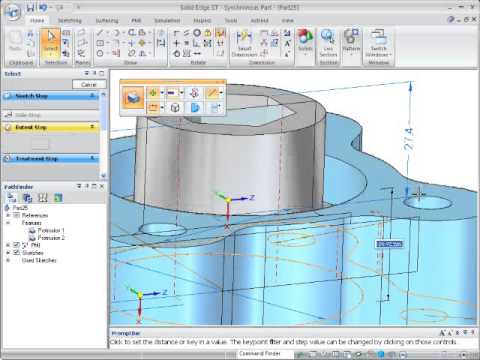Expand the PMI node in PathFinder
Image resolution: width=480 pixels, height=360 pixels.
coord(8,245)
